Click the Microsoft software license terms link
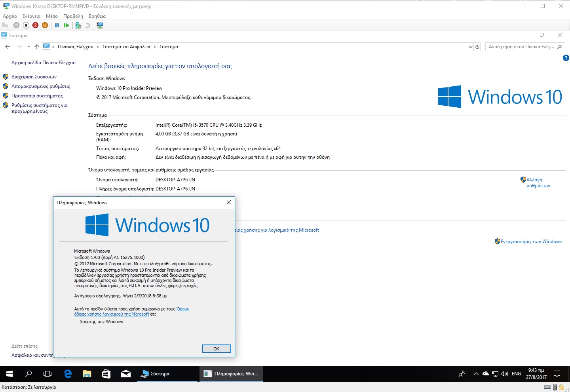 (277, 230)
